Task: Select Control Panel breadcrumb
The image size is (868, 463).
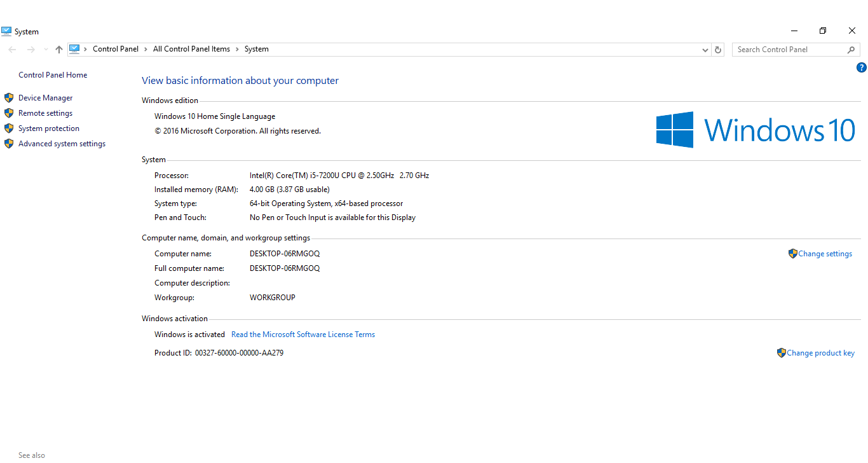Action: click(x=116, y=49)
